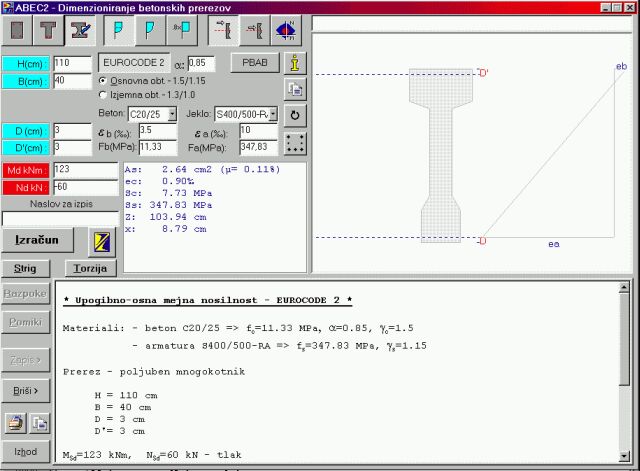Open the rebar dot-grid layout icon

[x=294, y=143]
